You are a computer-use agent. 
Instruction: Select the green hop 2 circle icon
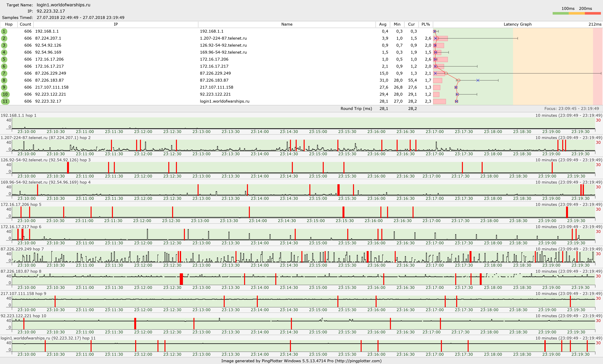[x=4, y=38]
